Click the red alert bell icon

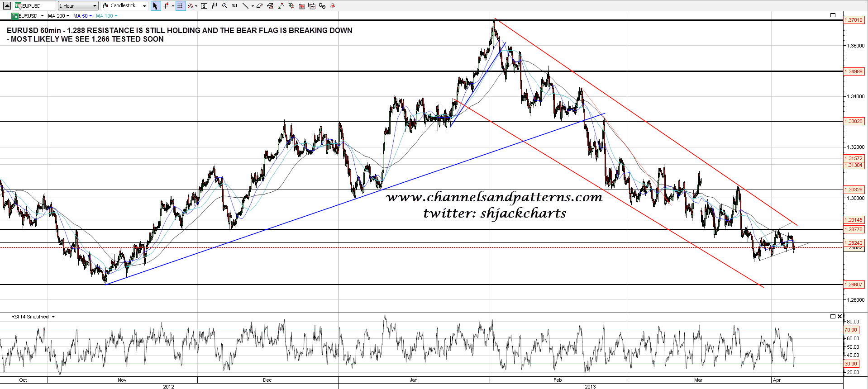[333, 6]
